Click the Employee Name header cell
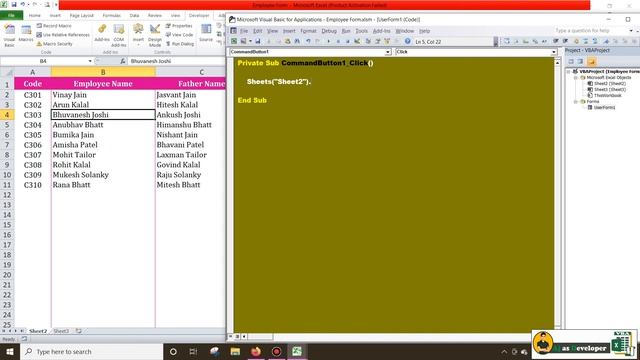This screenshot has width=640, height=360. [x=103, y=83]
